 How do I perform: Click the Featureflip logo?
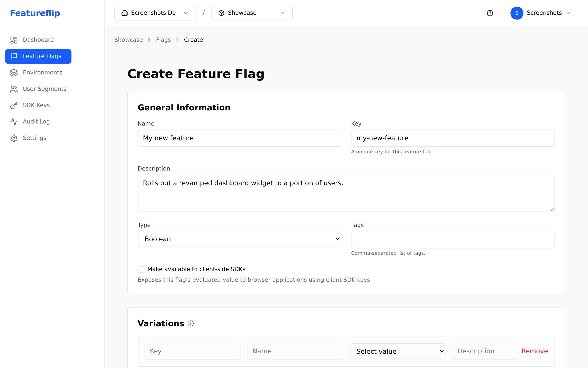(35, 13)
